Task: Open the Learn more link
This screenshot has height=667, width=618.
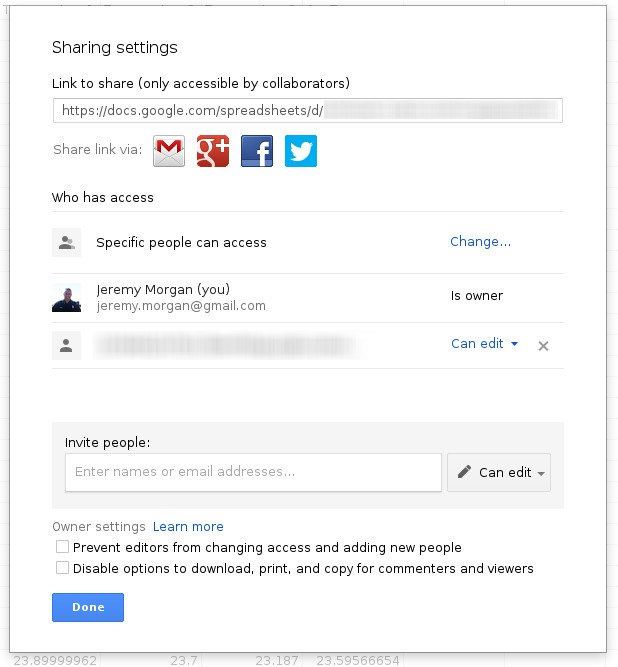Action: pos(188,527)
